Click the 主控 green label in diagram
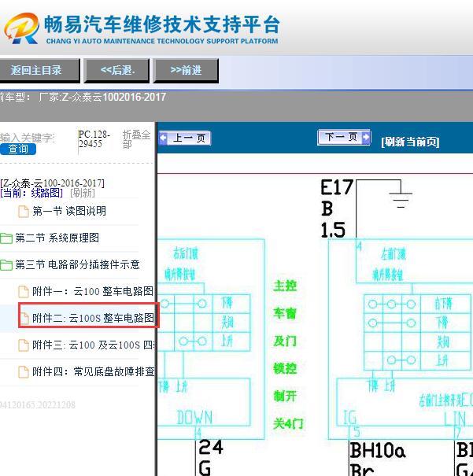The image size is (473, 476). (285, 286)
